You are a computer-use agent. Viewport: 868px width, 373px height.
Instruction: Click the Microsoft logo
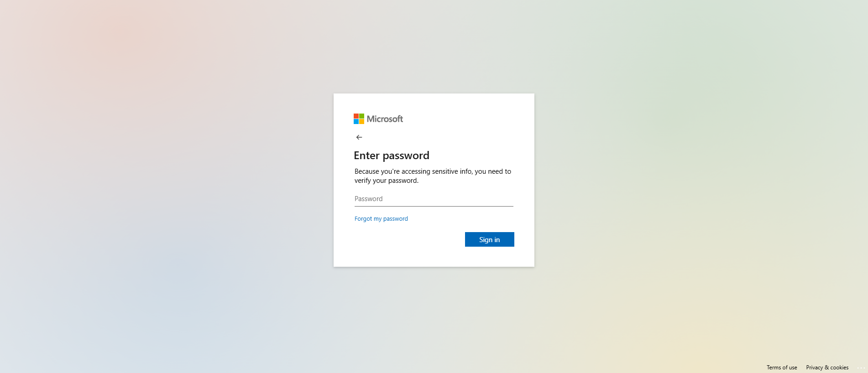tap(378, 119)
